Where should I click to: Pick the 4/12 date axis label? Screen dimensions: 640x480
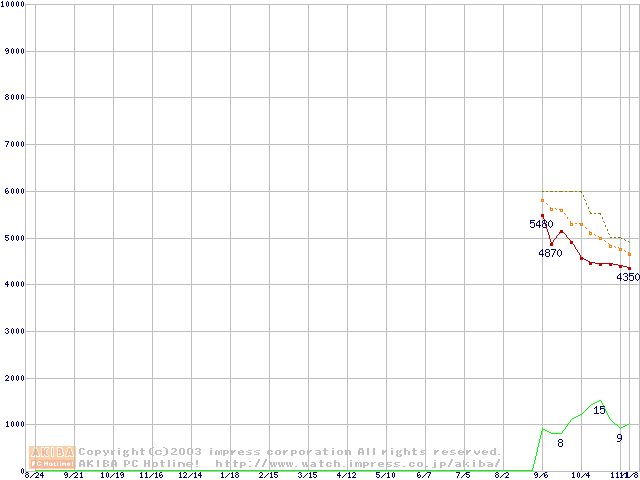tap(346, 476)
